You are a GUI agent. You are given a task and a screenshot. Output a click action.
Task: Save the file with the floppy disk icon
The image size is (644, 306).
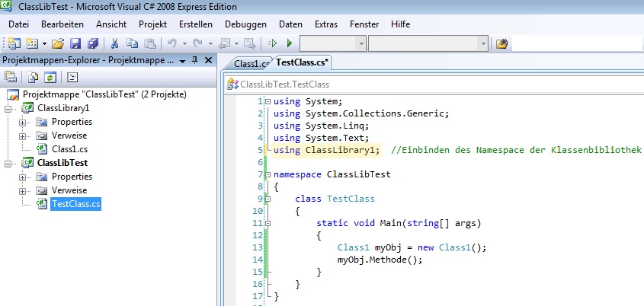(x=75, y=43)
